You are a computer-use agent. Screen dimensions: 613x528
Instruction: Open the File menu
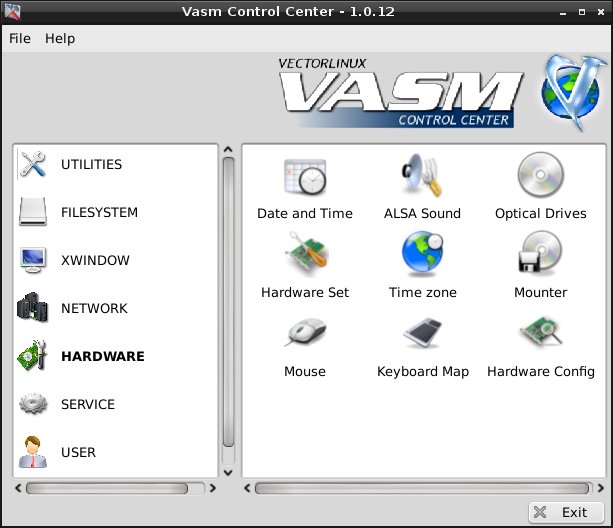pyautogui.click(x=20, y=39)
